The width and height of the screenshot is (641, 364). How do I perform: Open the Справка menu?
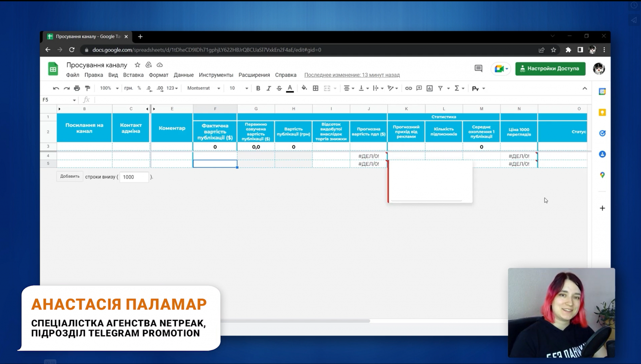[x=286, y=75]
